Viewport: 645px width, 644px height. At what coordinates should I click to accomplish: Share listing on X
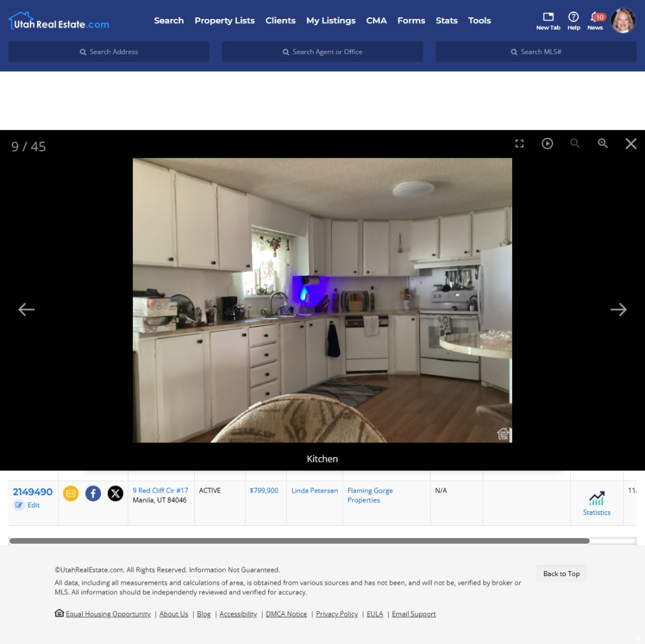coord(115,493)
